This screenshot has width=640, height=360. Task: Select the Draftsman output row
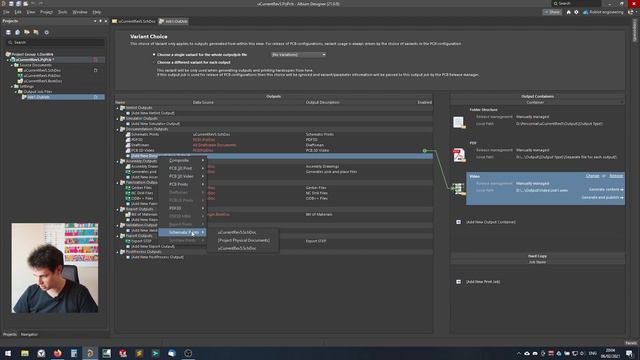point(279,145)
